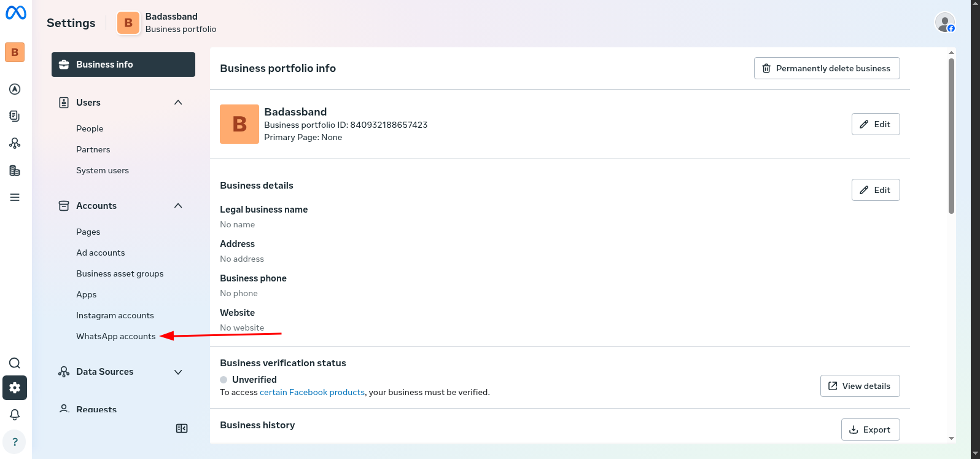The width and height of the screenshot is (980, 459).
Task: Click the settings gear icon
Action: (15, 388)
